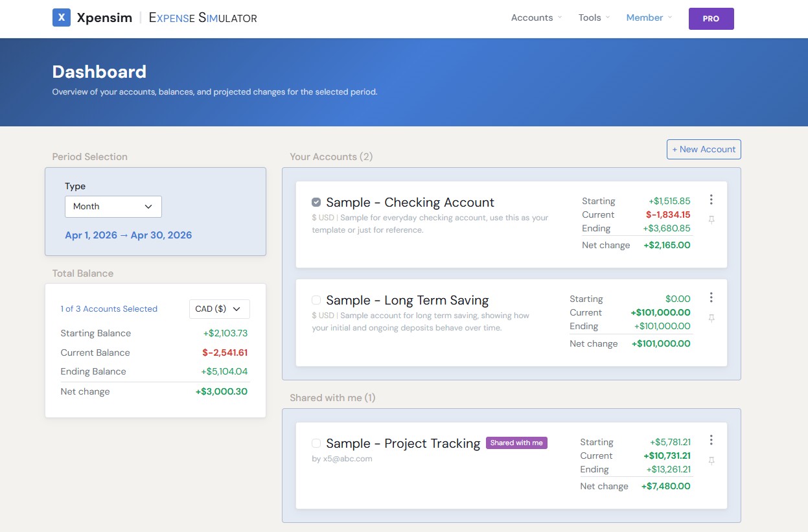Click the Expense Simulator header text
The width and height of the screenshot is (808, 532).
coord(203,17)
